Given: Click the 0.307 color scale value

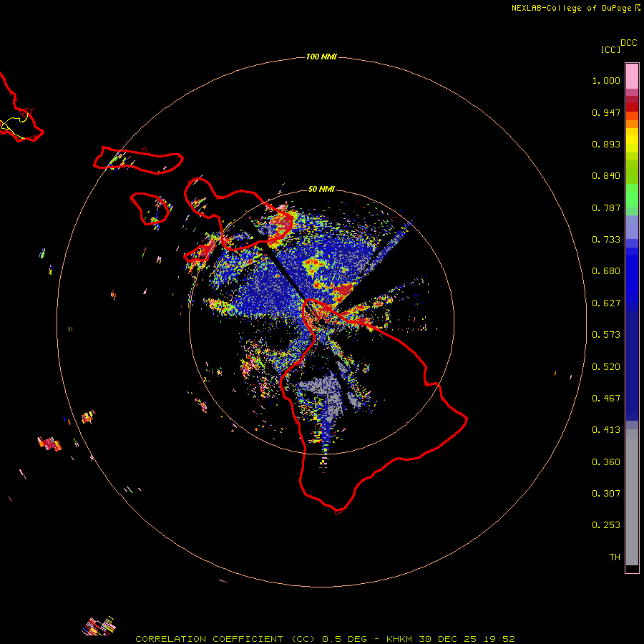Looking at the screenshot, I should click(x=606, y=494).
